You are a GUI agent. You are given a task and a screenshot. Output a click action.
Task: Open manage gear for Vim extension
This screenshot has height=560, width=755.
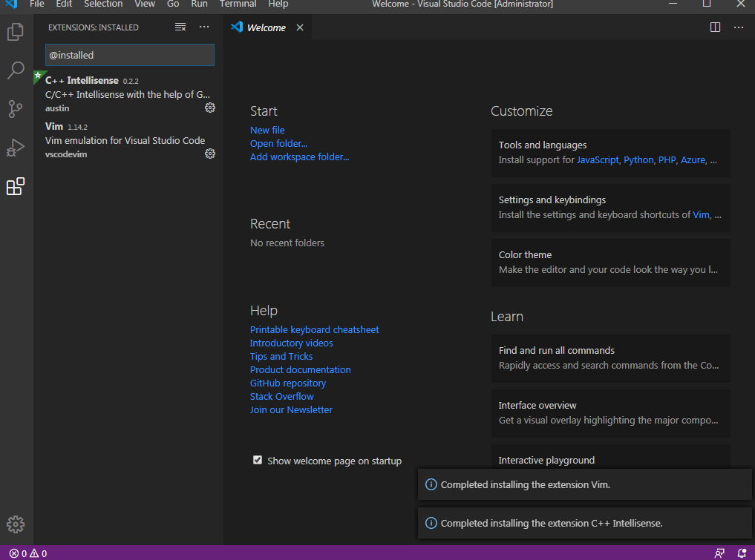pos(210,154)
